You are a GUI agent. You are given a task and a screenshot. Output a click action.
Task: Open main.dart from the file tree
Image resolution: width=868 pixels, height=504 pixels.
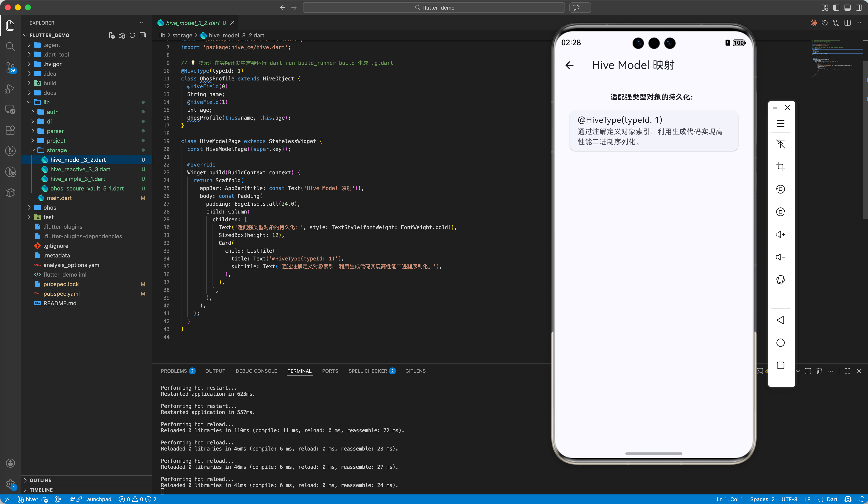point(59,198)
